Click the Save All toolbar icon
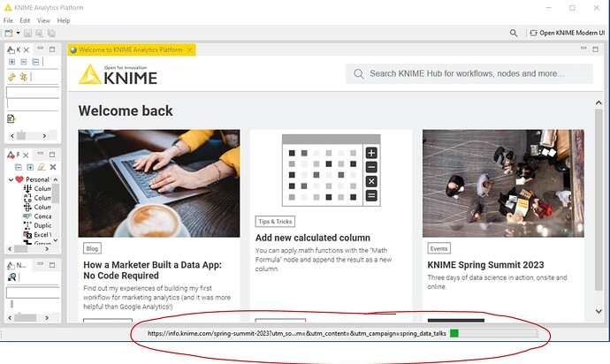Viewport: 610px width, 364px height. [51, 34]
